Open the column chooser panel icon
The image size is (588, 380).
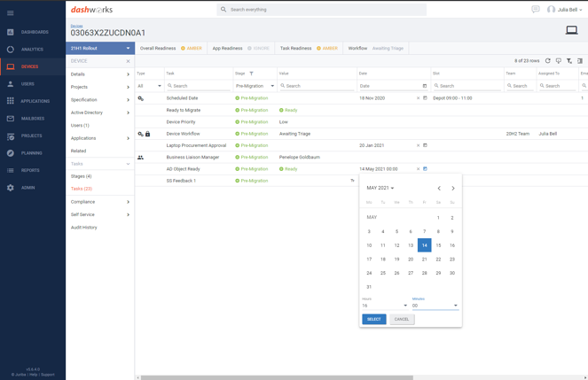(x=580, y=60)
